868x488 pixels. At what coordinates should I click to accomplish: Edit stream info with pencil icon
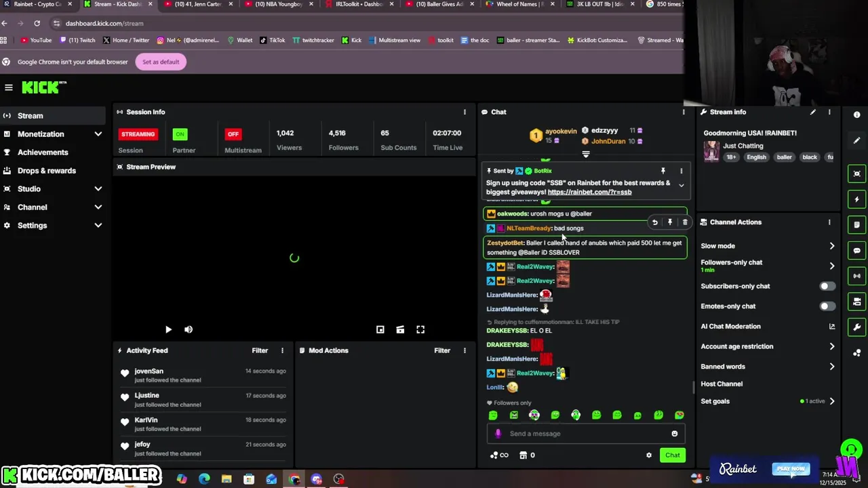(812, 112)
